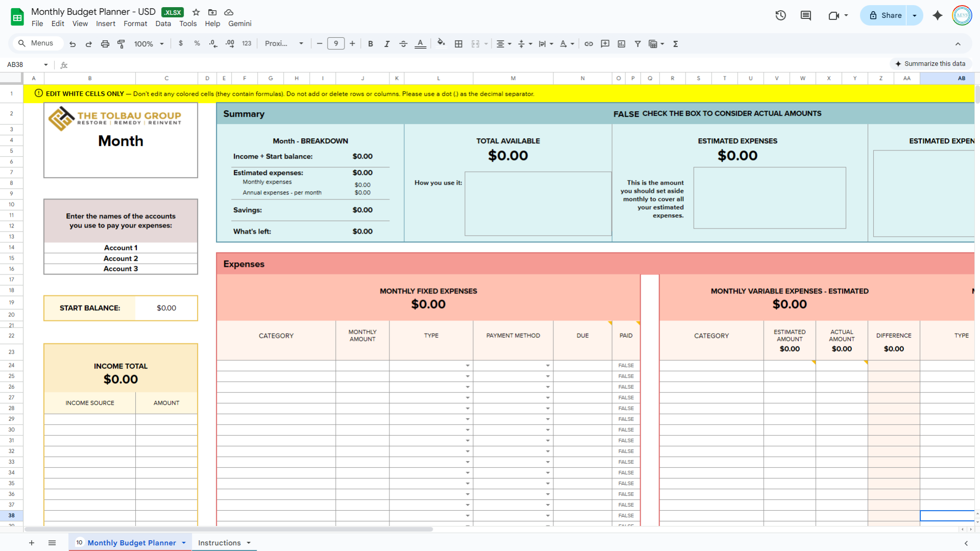Toggle a FALSE paid checkbox near the bottom row
This screenshot has height=551, width=980.
click(626, 515)
